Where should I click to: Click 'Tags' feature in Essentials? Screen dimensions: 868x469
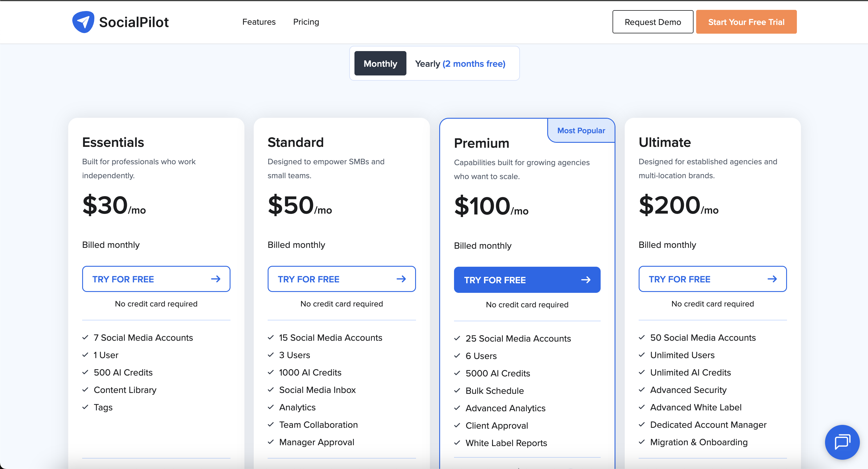(103, 407)
